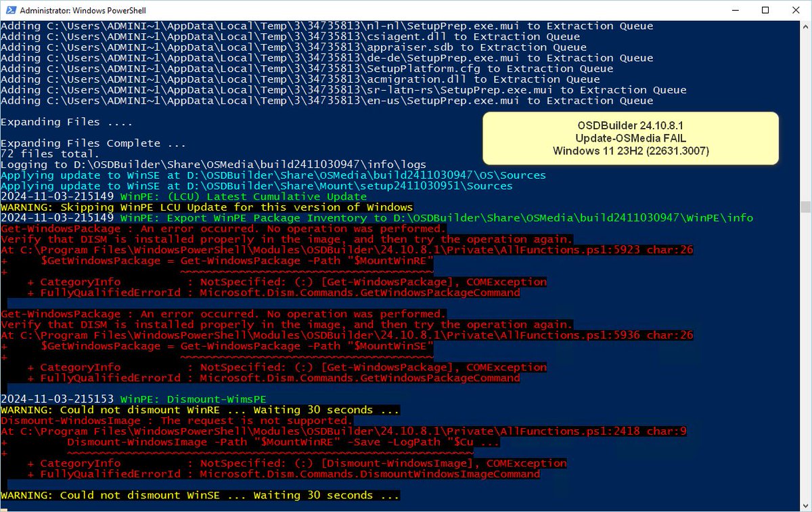Click the 'acmigration.dll to Extraction Queue' line
The width and height of the screenshot is (812, 512).
pos(300,79)
